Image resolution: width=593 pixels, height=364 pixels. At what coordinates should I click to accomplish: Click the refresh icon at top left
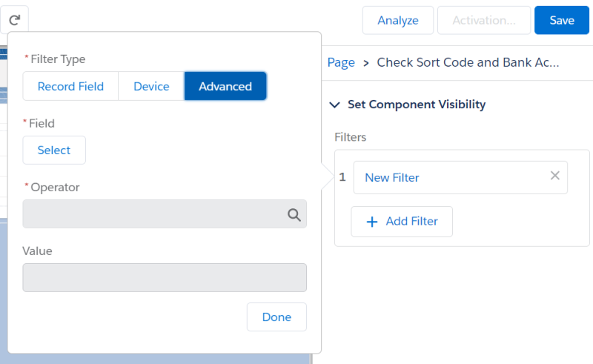click(14, 20)
